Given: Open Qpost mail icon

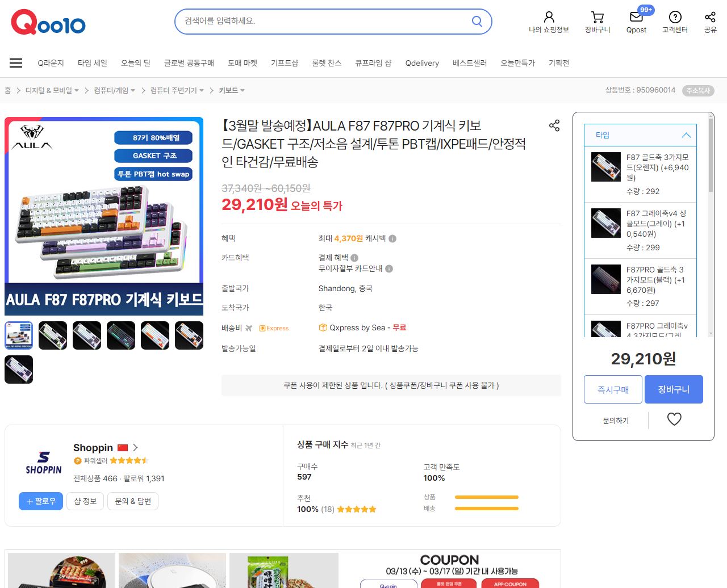Looking at the screenshot, I should click(x=636, y=17).
